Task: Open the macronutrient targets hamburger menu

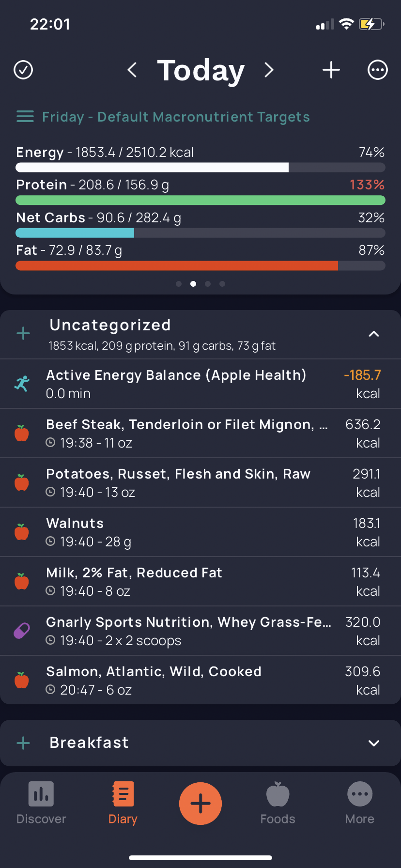Action: [x=25, y=117]
